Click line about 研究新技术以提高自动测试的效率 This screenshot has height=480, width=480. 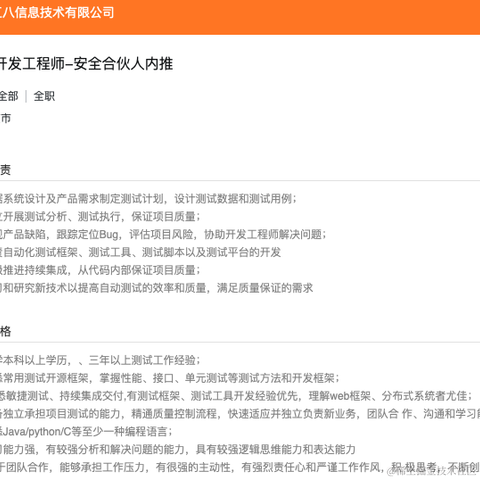click(157, 288)
